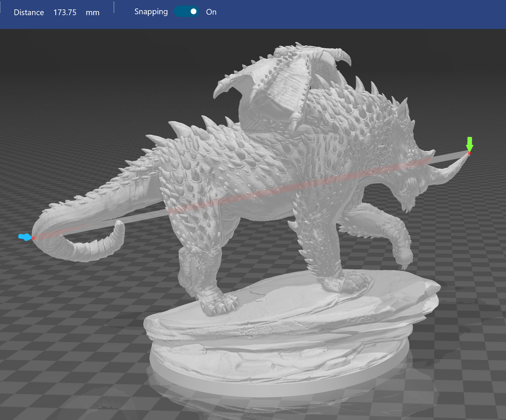Toggle the Snapping switch off

click(186, 12)
